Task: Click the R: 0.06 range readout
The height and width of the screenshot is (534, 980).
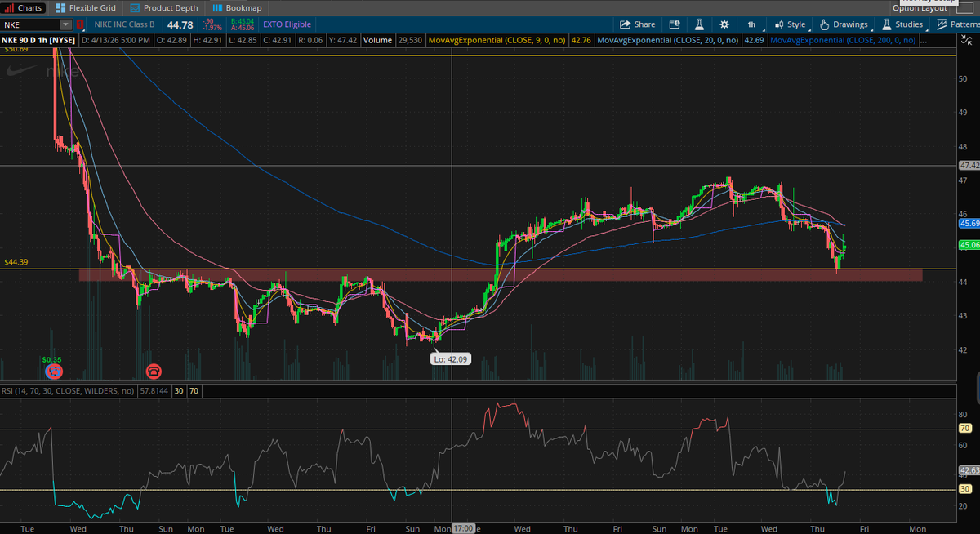Action: (x=311, y=39)
